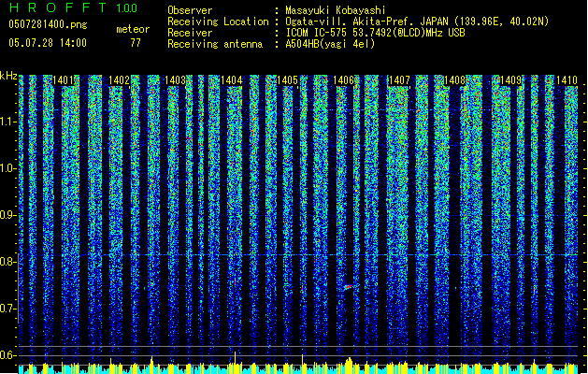Click the 1405 time marker
588x374 pixels.
point(287,80)
